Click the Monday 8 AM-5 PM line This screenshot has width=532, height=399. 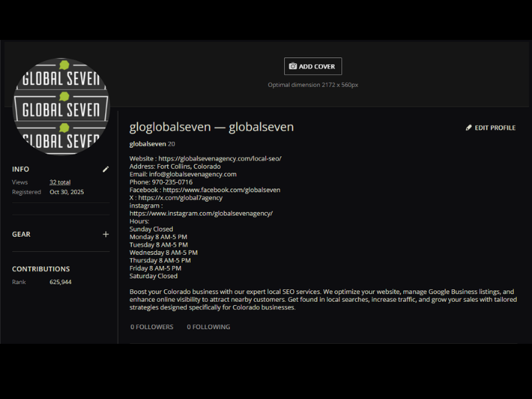(158, 237)
